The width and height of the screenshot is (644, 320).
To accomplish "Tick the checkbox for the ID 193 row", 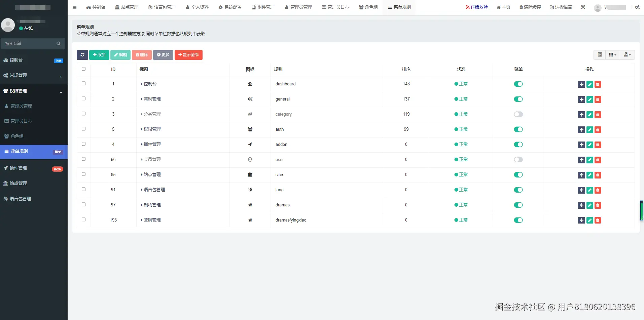I will [83, 219].
